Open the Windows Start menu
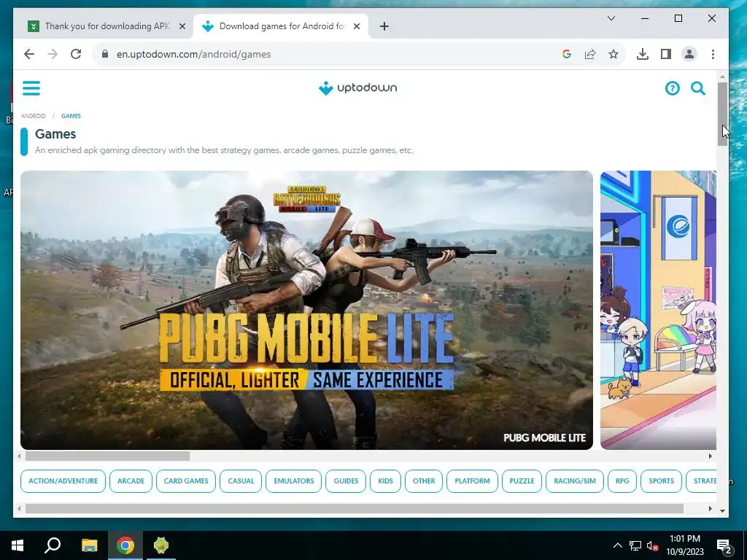747x560 pixels. pos(18,545)
